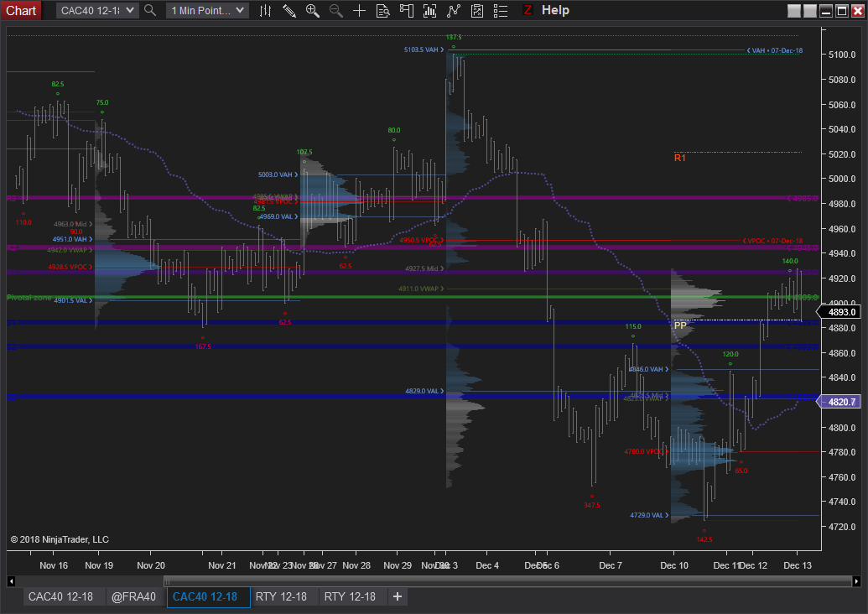This screenshot has height=614, width=868.
Task: Open the instrument search magnifier
Action: 150,10
